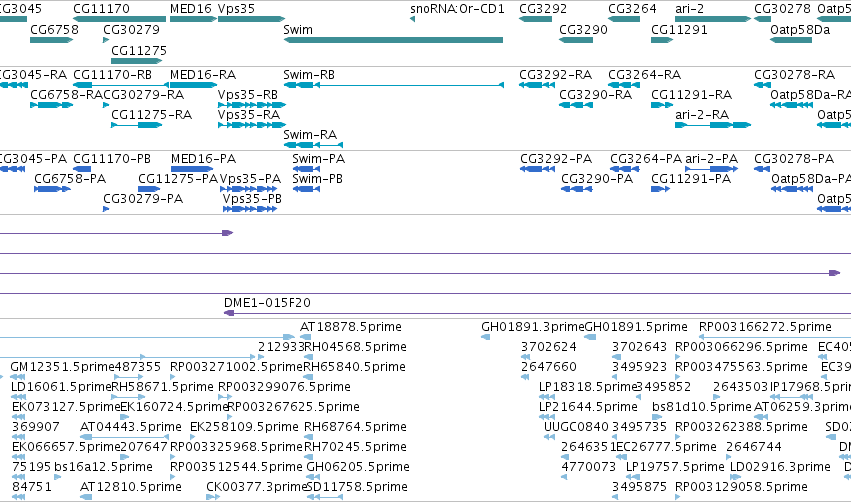Click the LD16061.5prime EST label
Viewport: 851px width, 502px height.
[x=61, y=387]
